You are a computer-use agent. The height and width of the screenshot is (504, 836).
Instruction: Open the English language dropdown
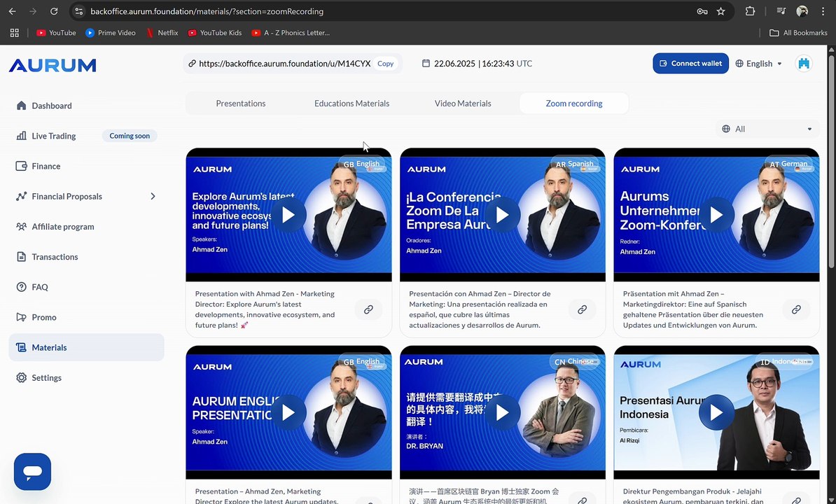pyautogui.click(x=759, y=64)
